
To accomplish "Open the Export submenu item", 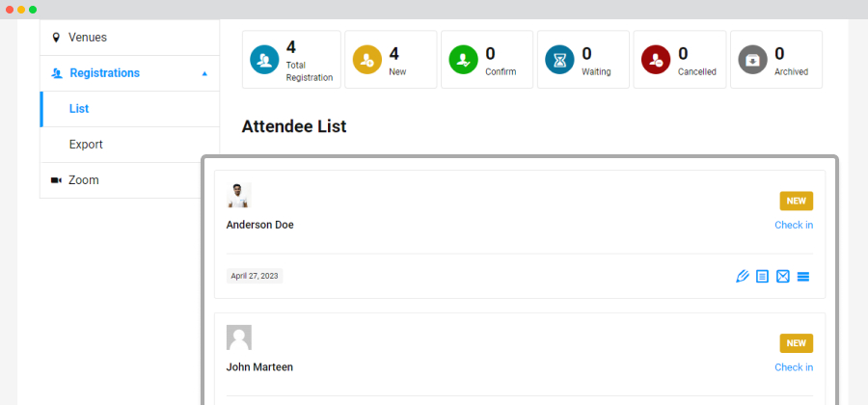I will click(x=129, y=145).
